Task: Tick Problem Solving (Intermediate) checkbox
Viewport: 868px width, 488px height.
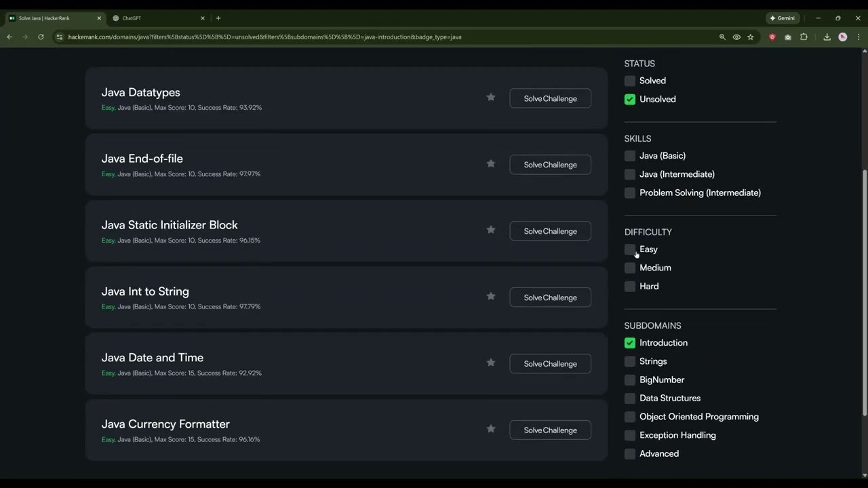Action: click(x=630, y=192)
